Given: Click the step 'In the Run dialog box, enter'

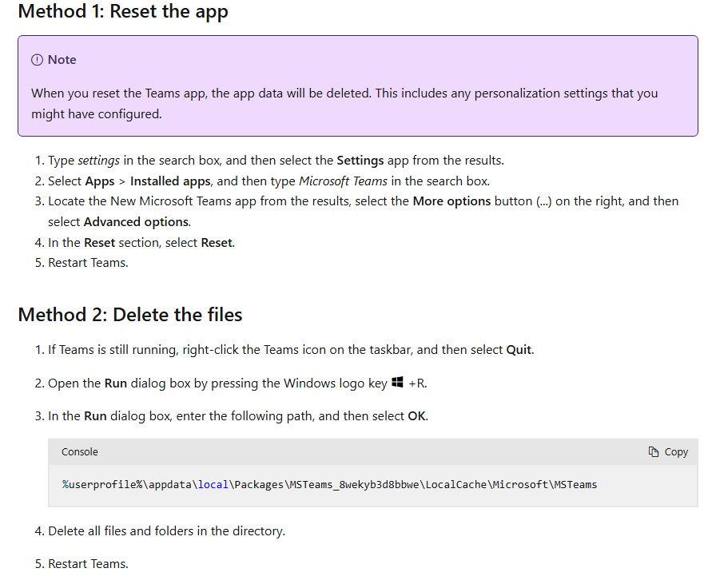Looking at the screenshot, I should pos(238,415).
